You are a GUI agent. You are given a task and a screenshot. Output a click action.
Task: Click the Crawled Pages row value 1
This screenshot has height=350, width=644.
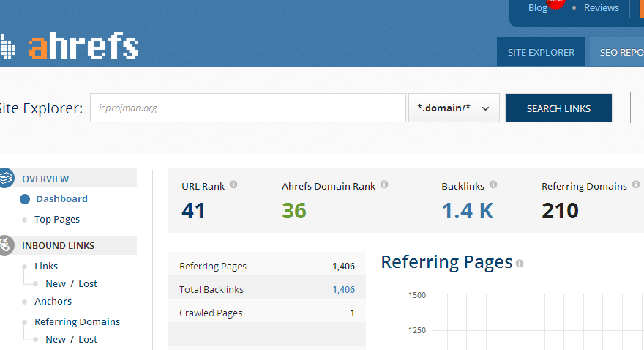(352, 313)
